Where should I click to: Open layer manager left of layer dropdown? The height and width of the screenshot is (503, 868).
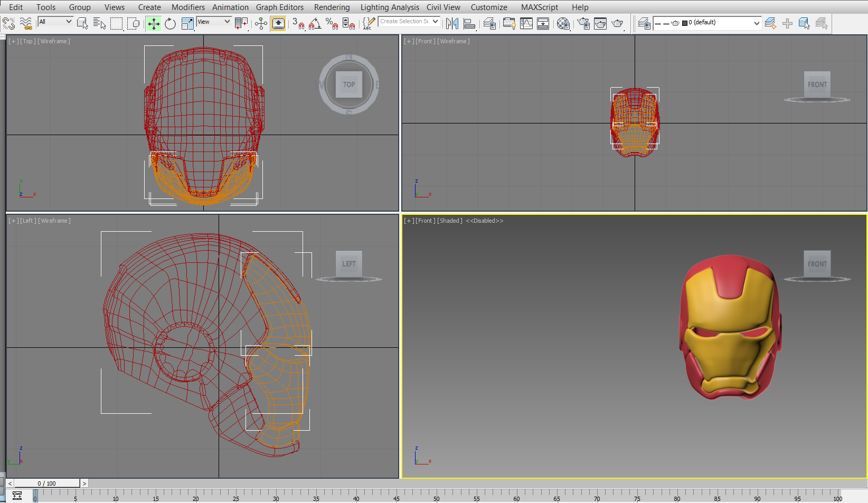[x=644, y=23]
